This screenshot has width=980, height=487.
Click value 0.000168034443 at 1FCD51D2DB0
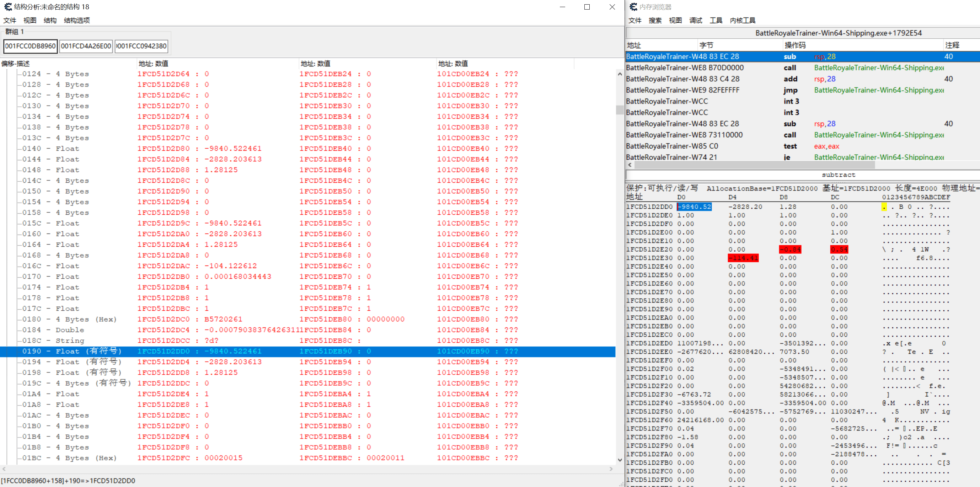coord(238,277)
